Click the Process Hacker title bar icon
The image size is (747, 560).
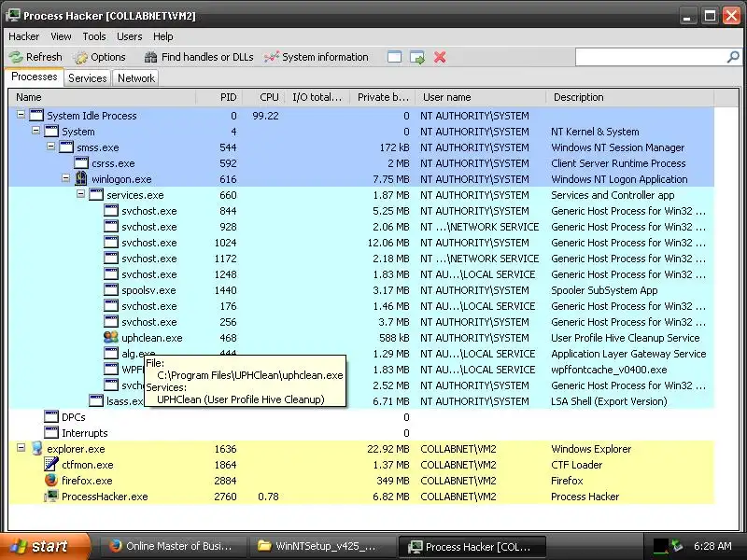(12, 15)
